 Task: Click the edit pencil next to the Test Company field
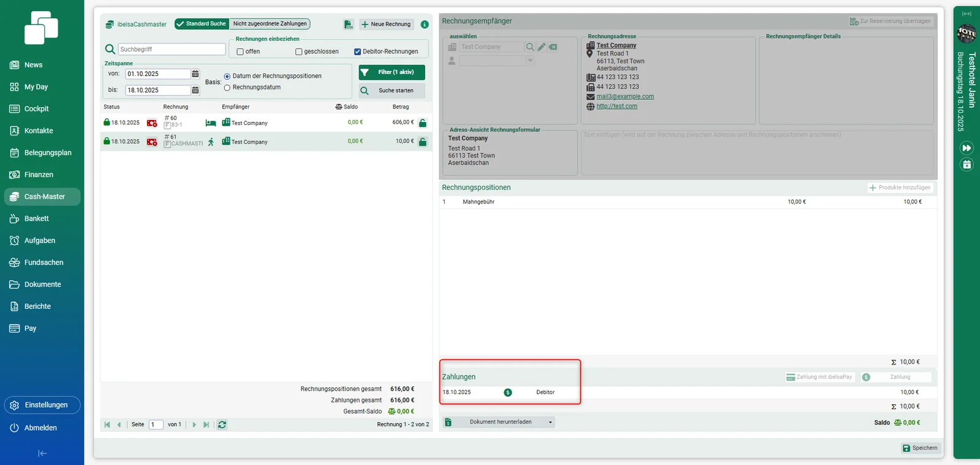point(541,47)
